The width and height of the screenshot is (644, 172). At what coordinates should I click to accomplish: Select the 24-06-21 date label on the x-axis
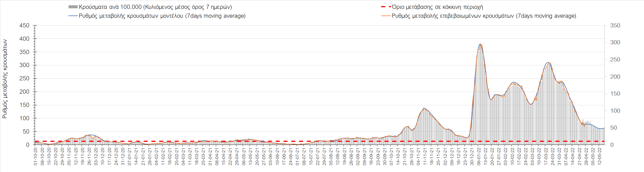pyautogui.click(x=291, y=156)
